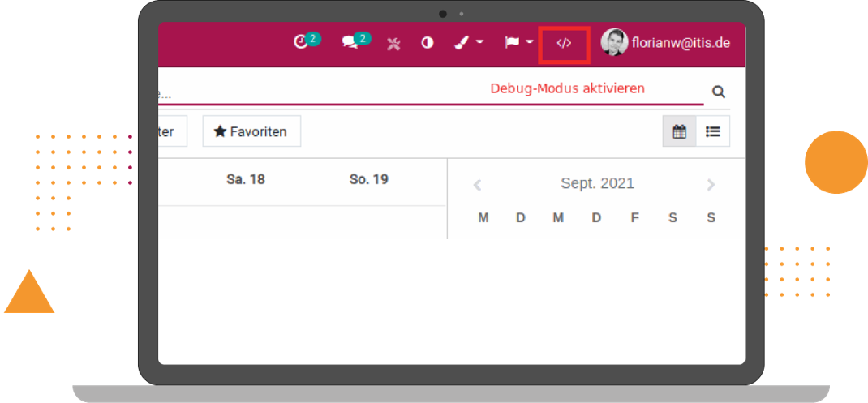Expand the paintbrush theme dropdown
The width and height of the screenshot is (868, 403).
coord(468,43)
